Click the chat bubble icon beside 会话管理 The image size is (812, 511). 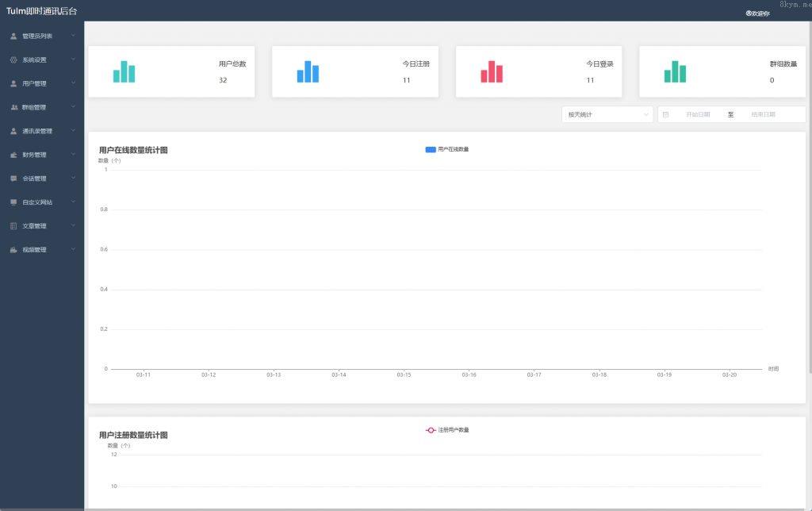13,179
